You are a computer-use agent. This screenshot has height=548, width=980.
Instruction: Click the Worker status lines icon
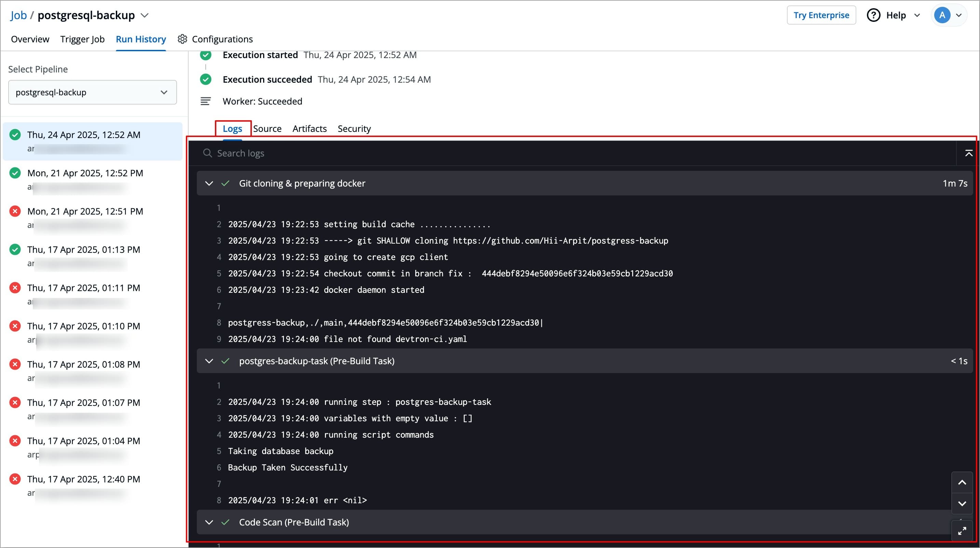[x=205, y=101]
